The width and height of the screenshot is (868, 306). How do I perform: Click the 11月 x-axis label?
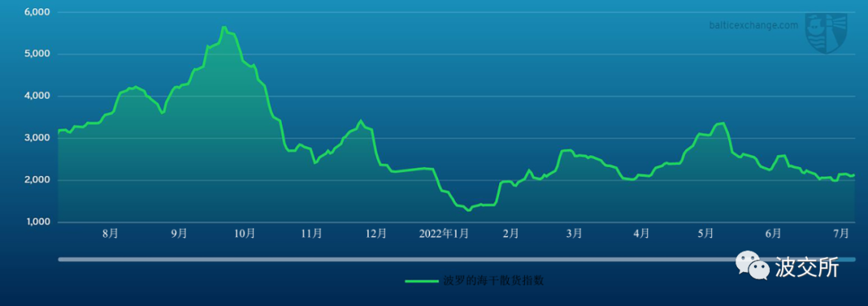312,234
